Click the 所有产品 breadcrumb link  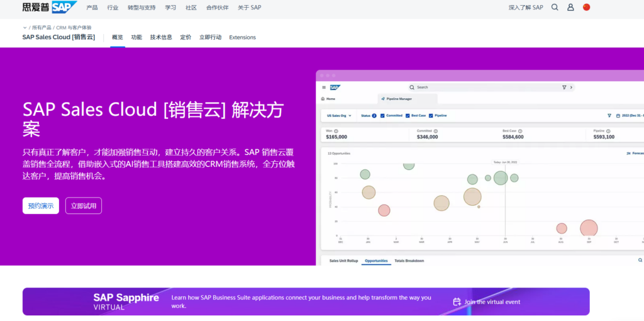coord(42,28)
